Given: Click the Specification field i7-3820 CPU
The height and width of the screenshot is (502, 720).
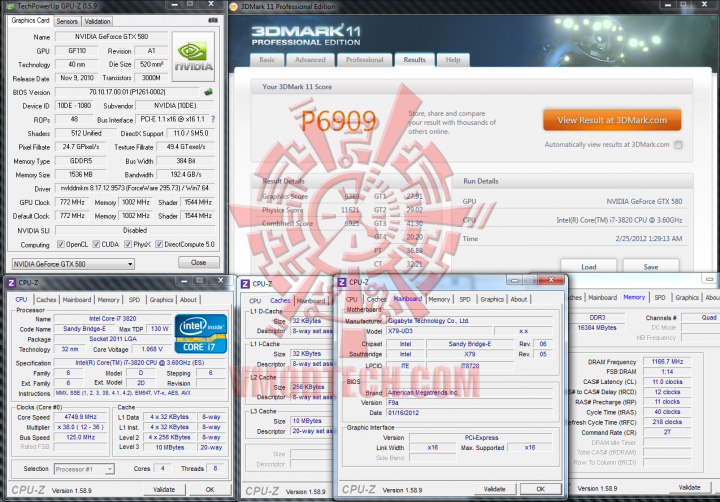Looking at the screenshot, I should pyautogui.click(x=140, y=362).
